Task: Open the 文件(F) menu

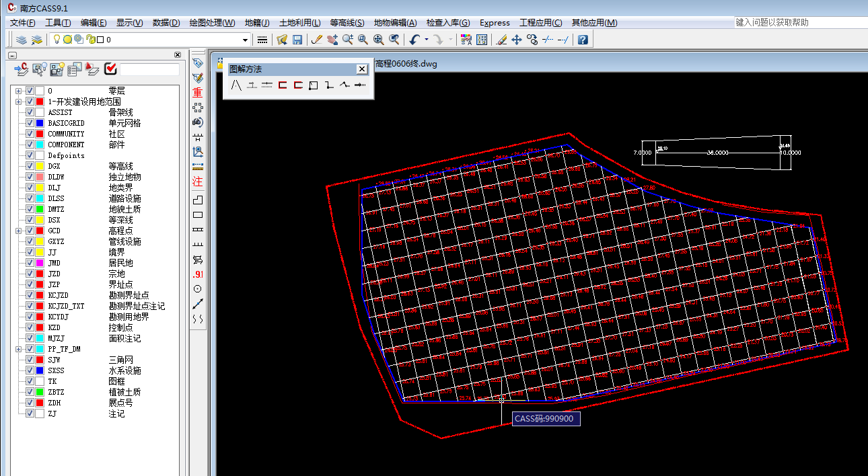Action: (x=23, y=22)
